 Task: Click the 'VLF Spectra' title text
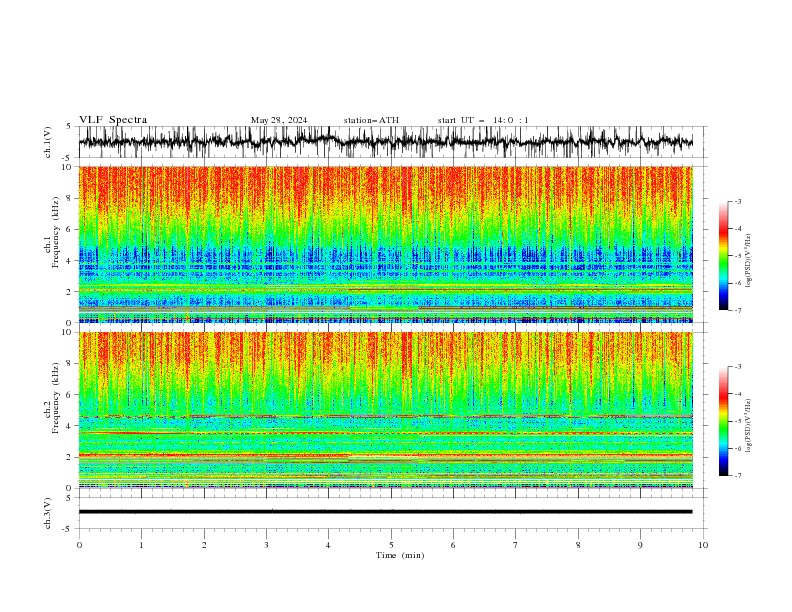113,120
